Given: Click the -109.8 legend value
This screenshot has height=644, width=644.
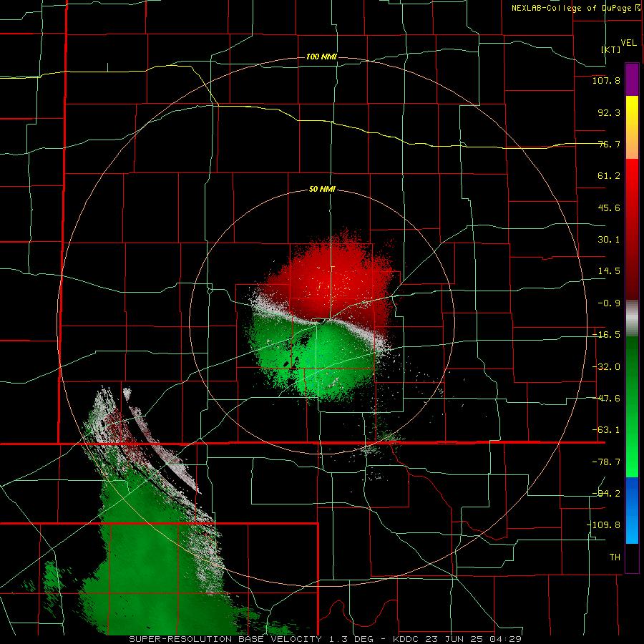Looking at the screenshot, I should [603, 525].
